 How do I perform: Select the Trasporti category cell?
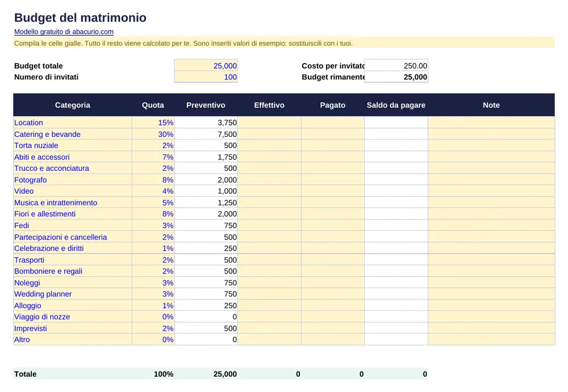tap(73, 259)
